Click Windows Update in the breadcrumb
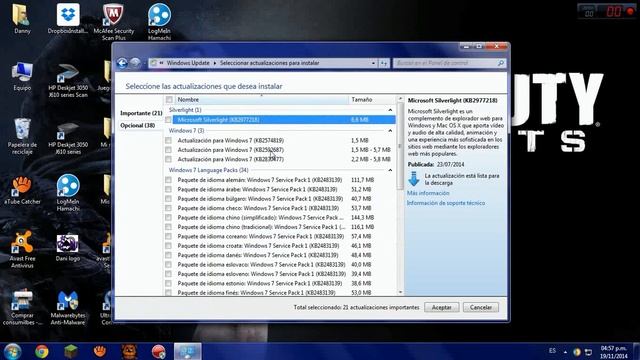Viewport: 640px width, 360px height. click(x=188, y=63)
